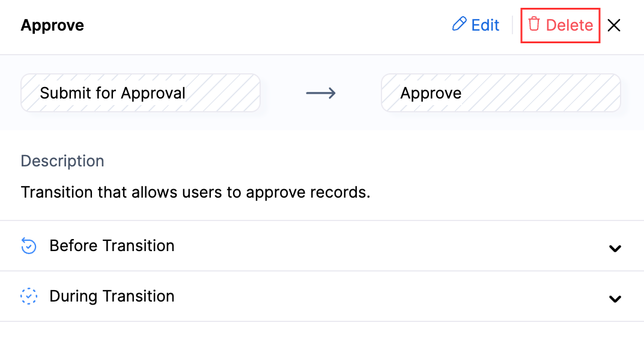
Task: Collapse the During Transition section via its chevron
Action: [615, 299]
